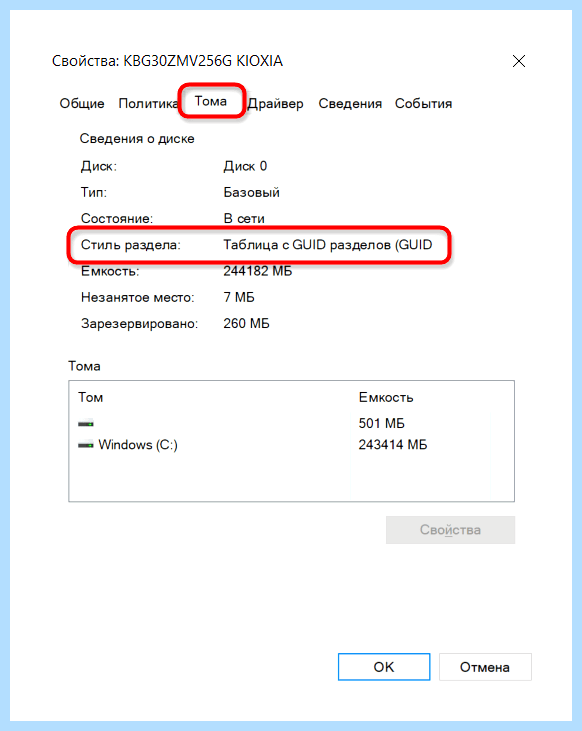
Task: Click the greyed-out Свойства button
Action: coord(450,530)
